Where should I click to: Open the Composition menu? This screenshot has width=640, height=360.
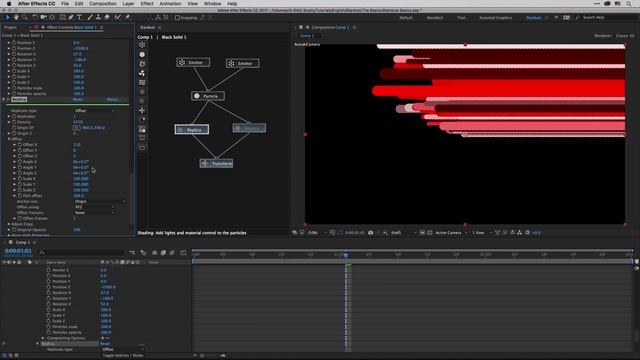[103, 4]
